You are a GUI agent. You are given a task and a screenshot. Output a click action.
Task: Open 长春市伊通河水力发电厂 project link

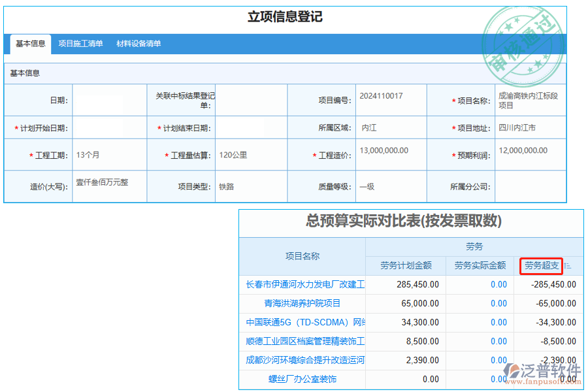coord(305,284)
